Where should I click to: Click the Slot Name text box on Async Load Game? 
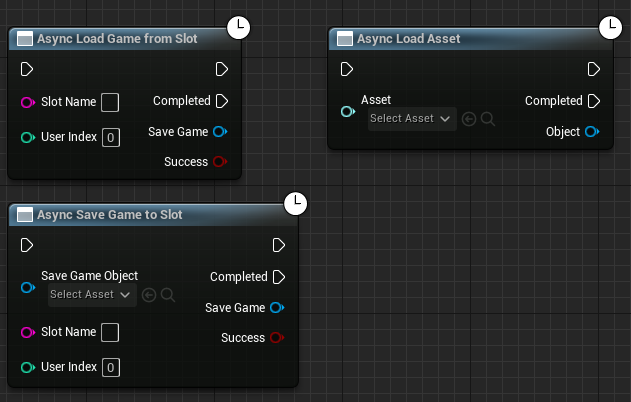click(x=111, y=102)
